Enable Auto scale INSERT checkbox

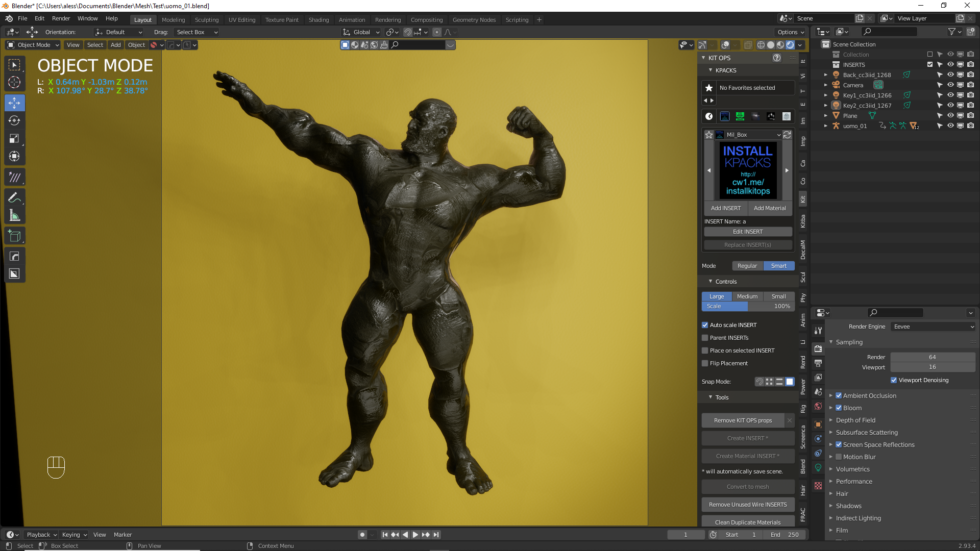click(x=705, y=325)
